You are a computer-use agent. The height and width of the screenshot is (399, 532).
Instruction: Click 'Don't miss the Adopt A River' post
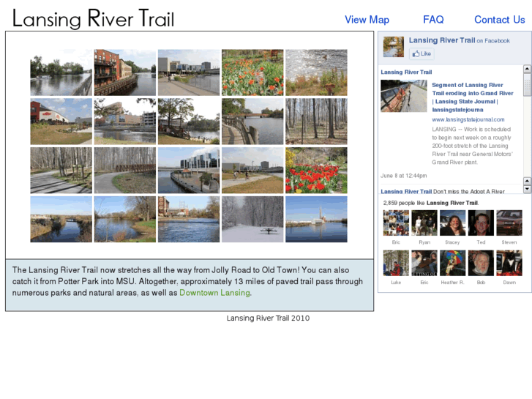tap(468, 192)
